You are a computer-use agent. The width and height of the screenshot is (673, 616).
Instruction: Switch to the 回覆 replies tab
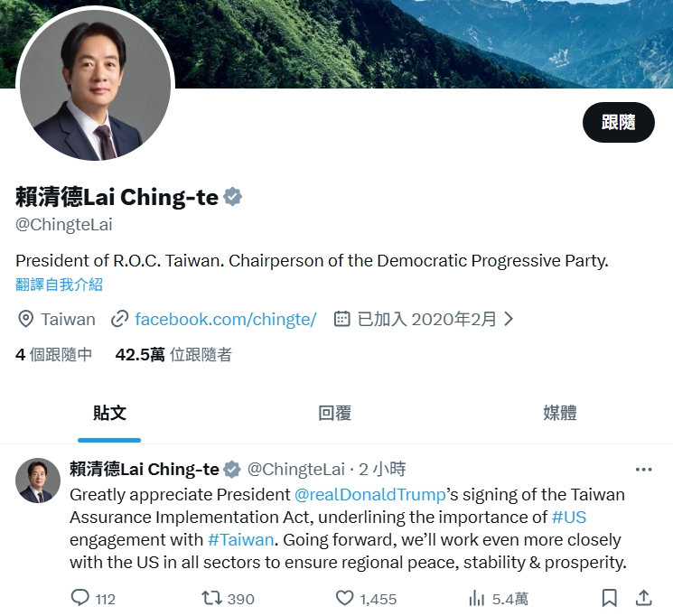pos(335,413)
